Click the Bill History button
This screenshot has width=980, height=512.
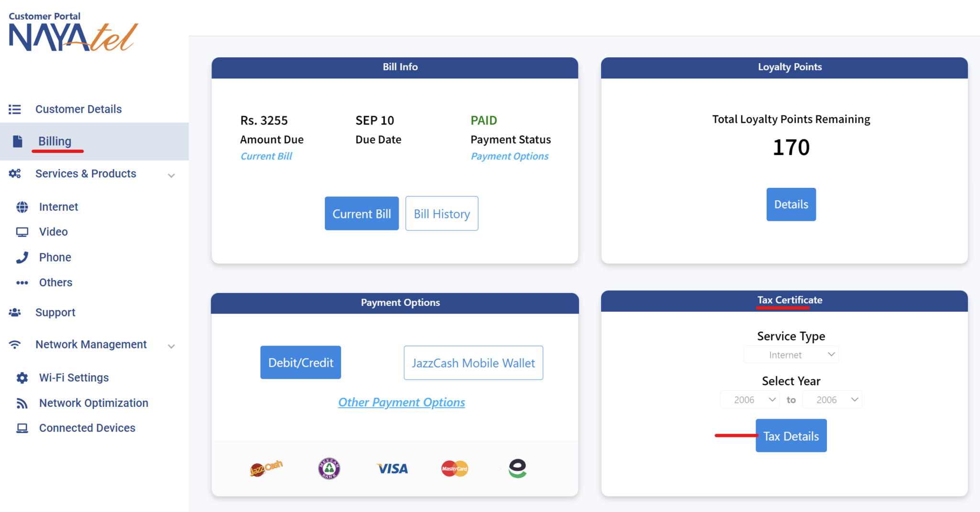442,214
